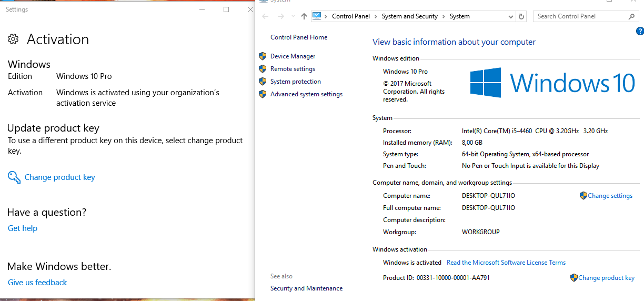Click shield icon beside Advanced system settings
644x301 pixels.
pos(263,94)
